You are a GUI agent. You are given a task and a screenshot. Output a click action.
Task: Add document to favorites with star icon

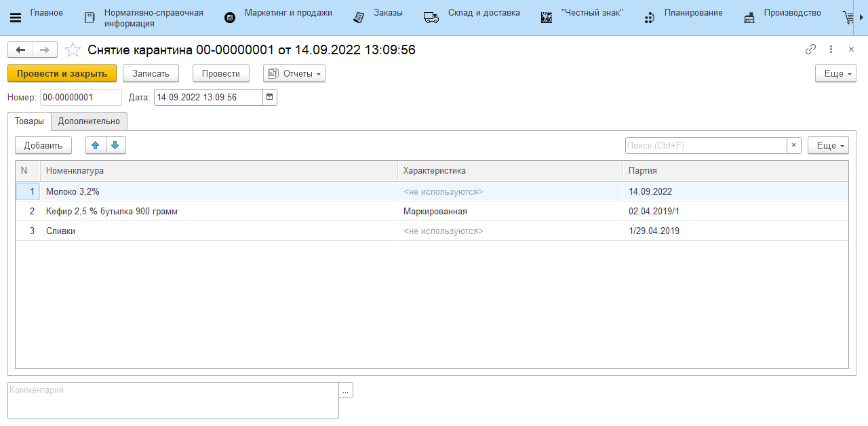[73, 50]
